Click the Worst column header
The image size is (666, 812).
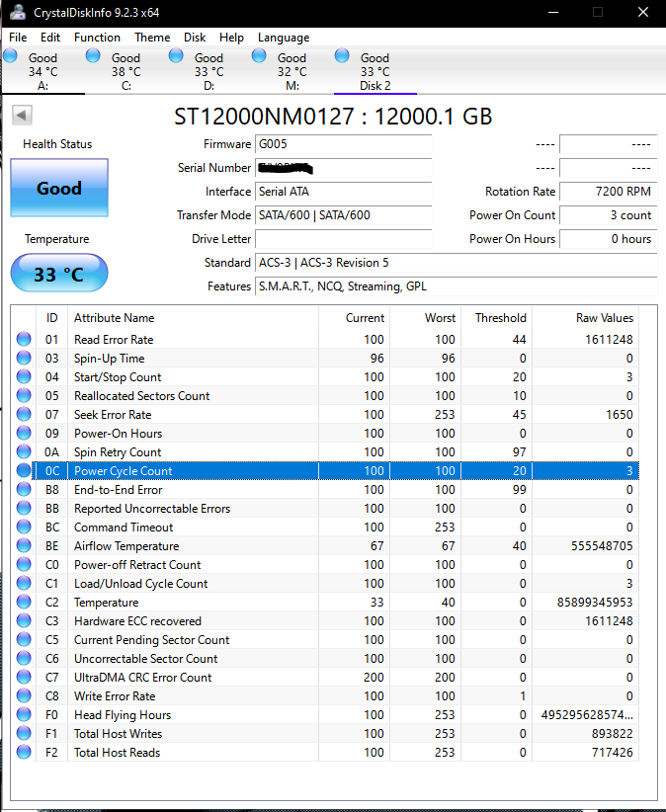[x=425, y=317]
